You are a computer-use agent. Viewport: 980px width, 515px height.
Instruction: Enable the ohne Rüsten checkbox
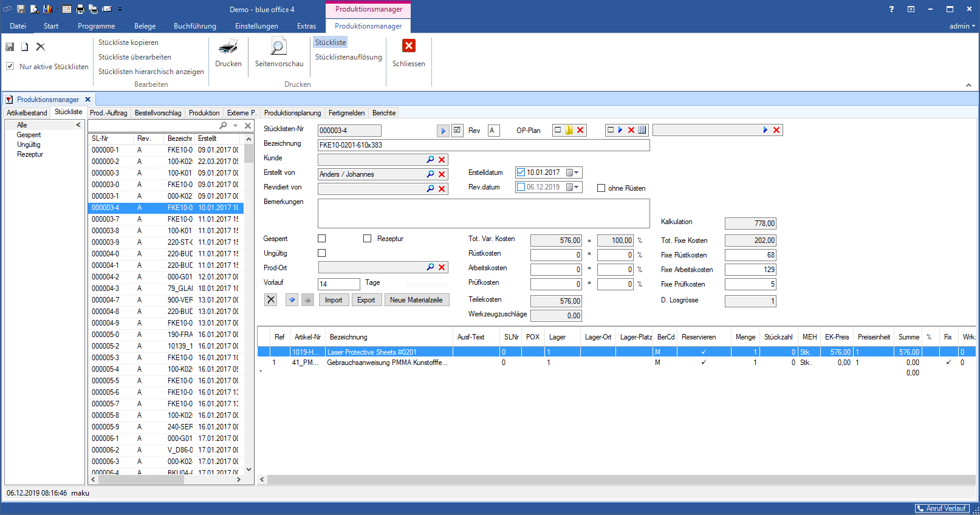pos(601,188)
